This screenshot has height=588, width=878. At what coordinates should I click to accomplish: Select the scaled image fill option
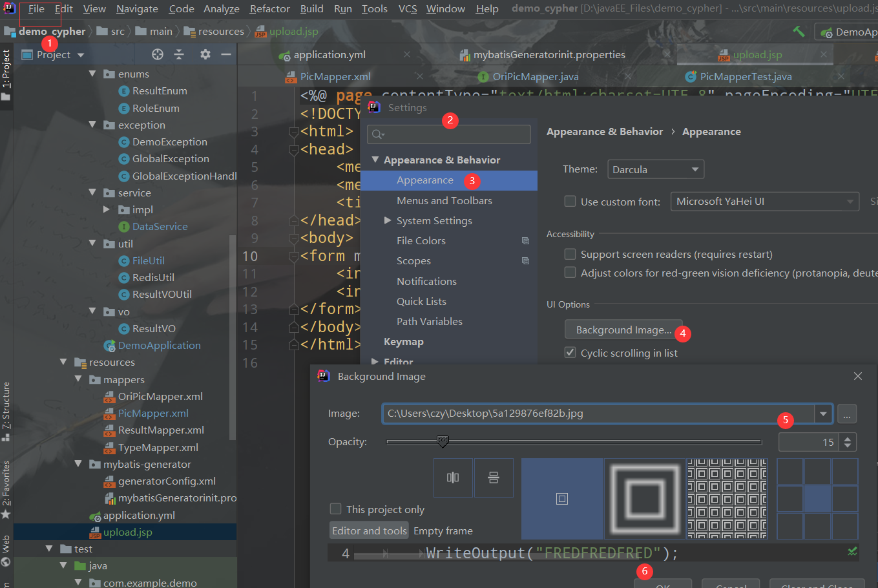pos(644,498)
